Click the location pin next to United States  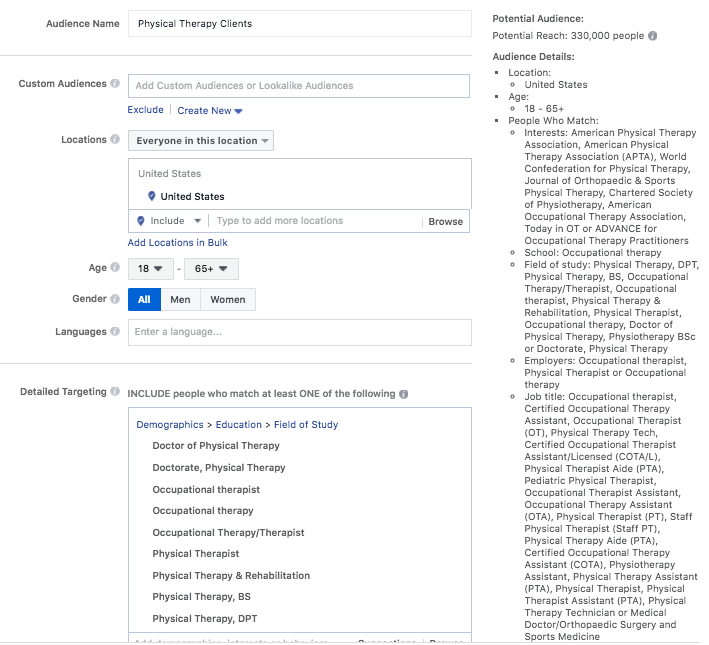coord(152,196)
